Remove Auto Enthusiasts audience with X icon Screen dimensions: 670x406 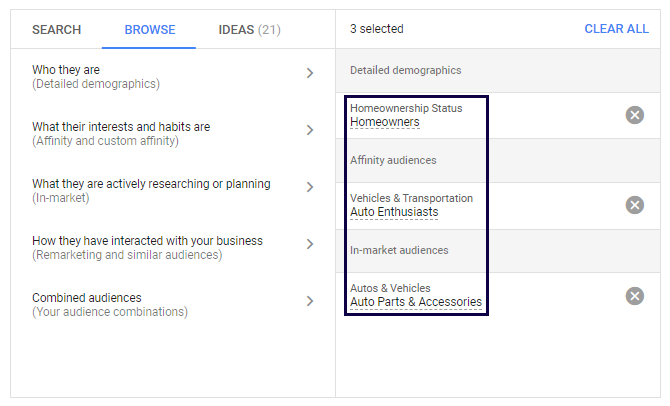pyautogui.click(x=634, y=205)
